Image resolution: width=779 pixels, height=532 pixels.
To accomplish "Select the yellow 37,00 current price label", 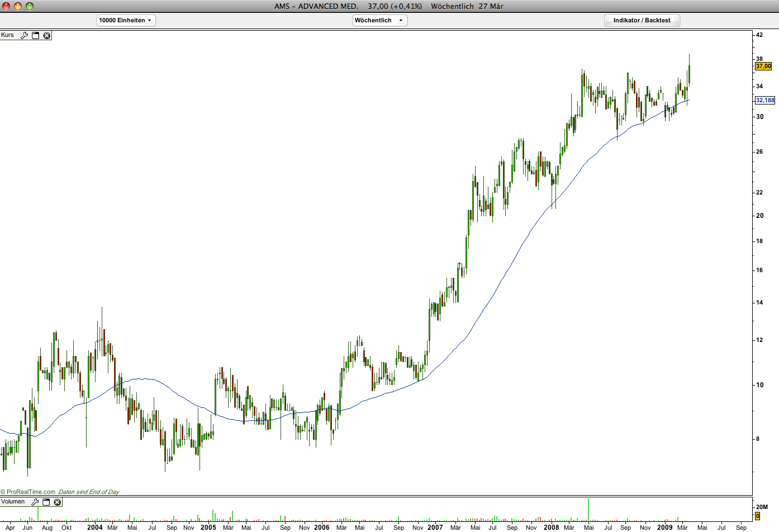I will [x=763, y=66].
